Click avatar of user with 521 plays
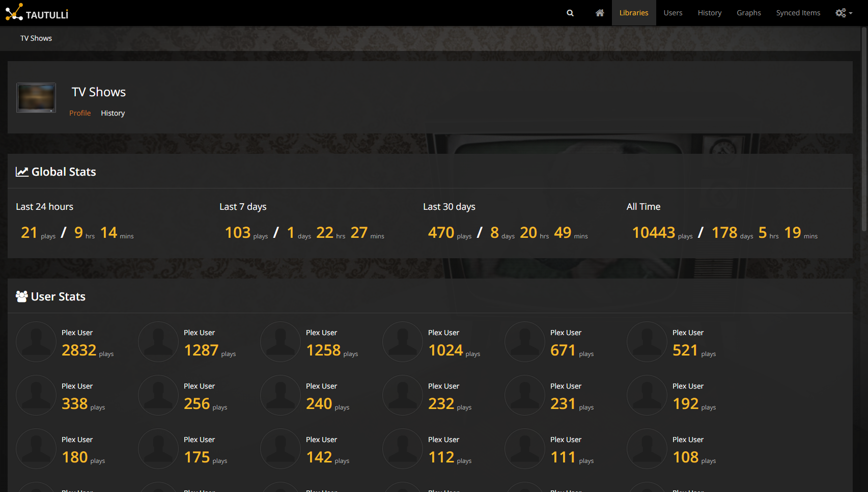868x492 pixels. pos(647,342)
